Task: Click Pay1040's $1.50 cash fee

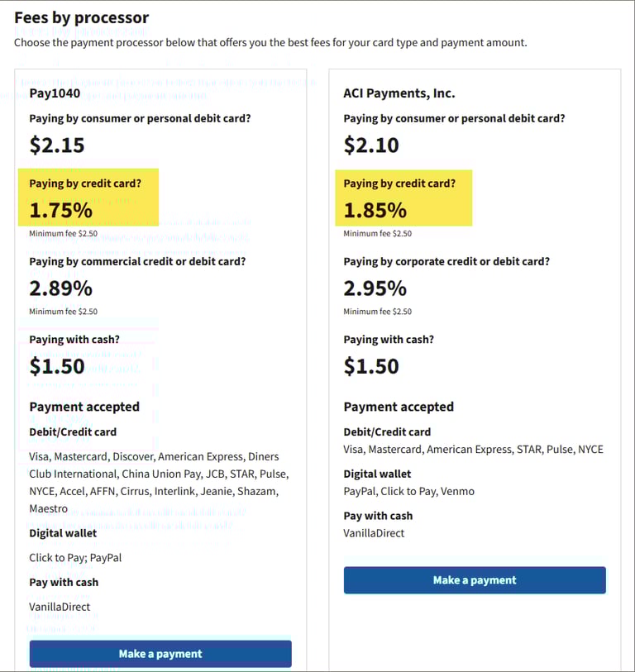Action: 57,366
